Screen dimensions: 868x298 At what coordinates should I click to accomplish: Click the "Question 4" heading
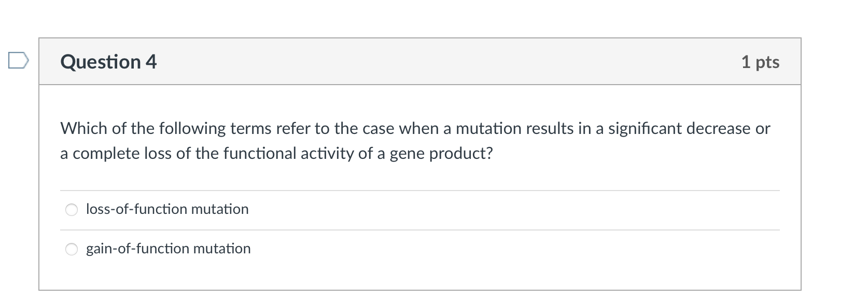[x=108, y=62]
